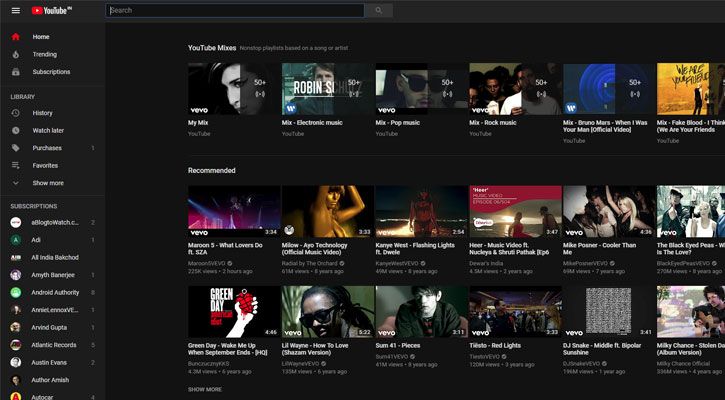This screenshot has width=725, height=400.
Task: Click Android Authority channel avatar
Action: point(16,292)
